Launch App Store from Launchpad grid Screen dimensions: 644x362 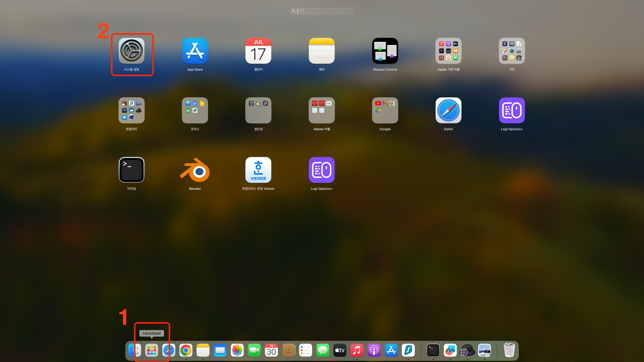[195, 51]
